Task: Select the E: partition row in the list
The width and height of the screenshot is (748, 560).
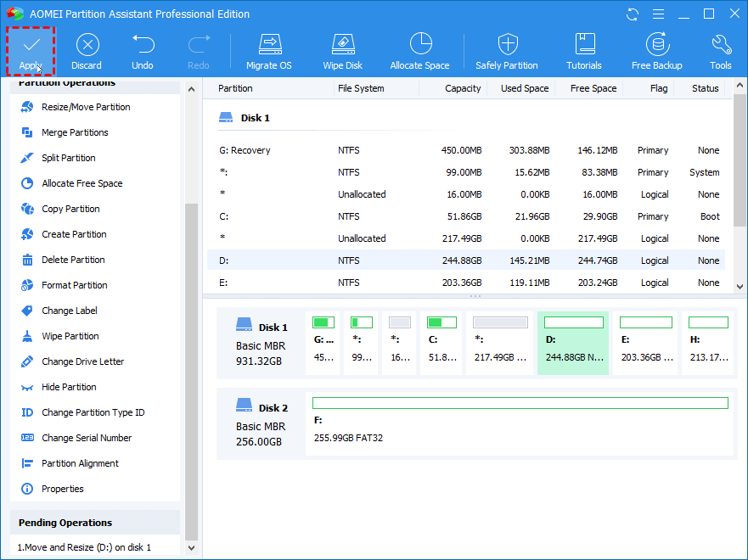Action: (x=466, y=283)
